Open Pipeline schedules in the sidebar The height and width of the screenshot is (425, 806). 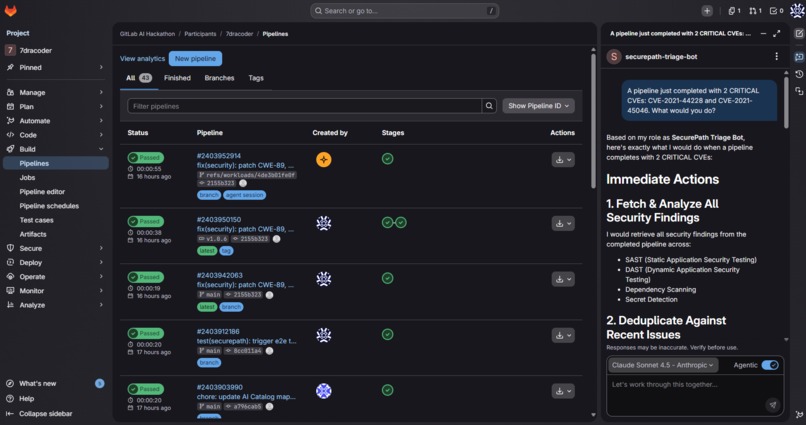pyautogui.click(x=56, y=206)
